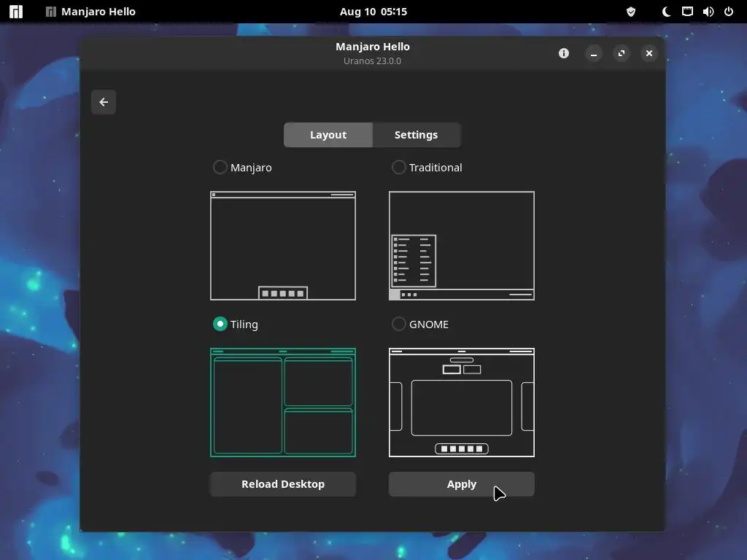Pick the Traditional layout preview thumbnail
The width and height of the screenshot is (747, 560).
[x=462, y=246]
